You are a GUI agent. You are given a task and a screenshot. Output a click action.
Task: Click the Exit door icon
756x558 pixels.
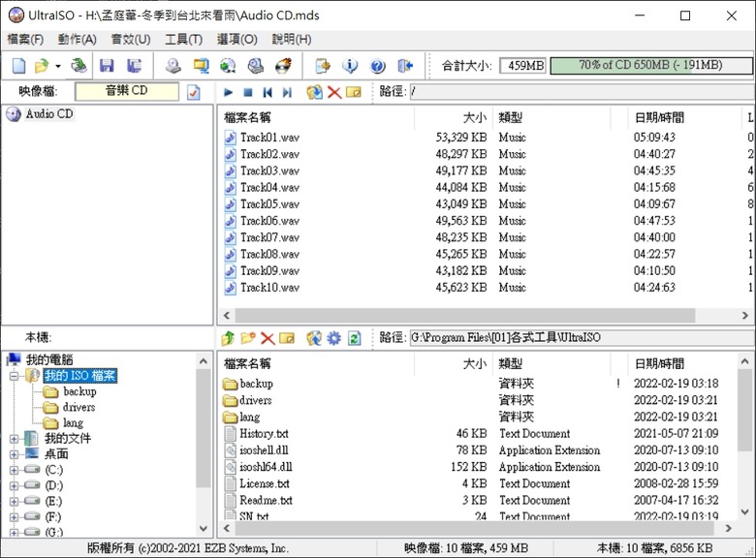[405, 65]
